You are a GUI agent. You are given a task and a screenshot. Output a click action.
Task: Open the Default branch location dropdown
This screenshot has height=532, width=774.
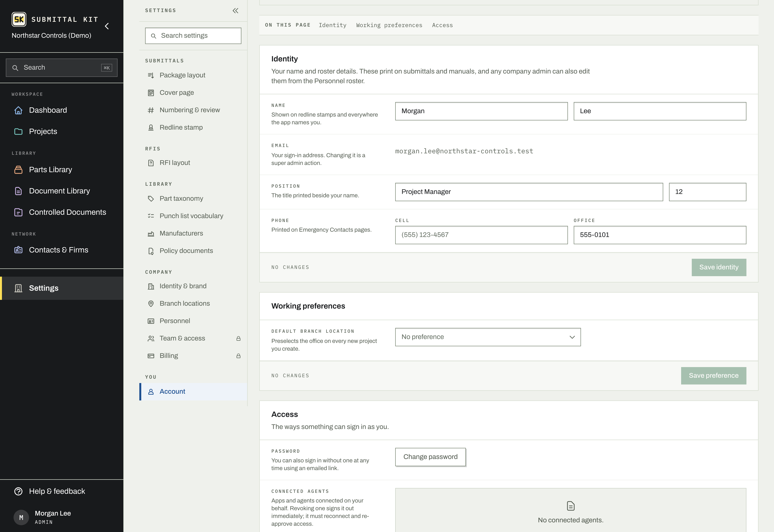coord(488,337)
